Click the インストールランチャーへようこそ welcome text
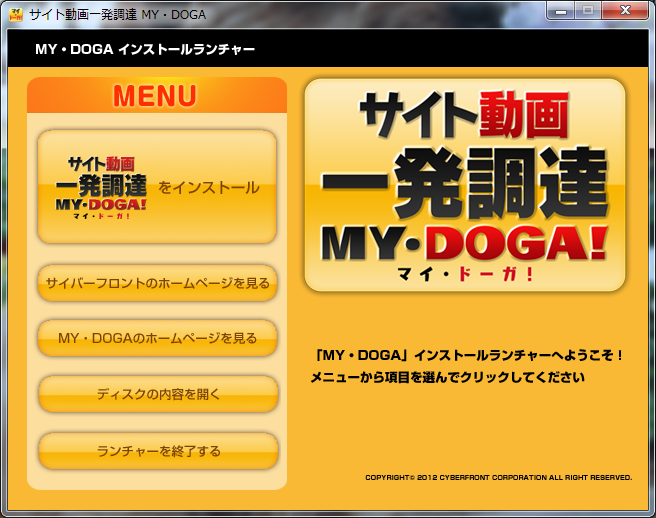Image resolution: width=656 pixels, height=518 pixels. click(x=468, y=355)
